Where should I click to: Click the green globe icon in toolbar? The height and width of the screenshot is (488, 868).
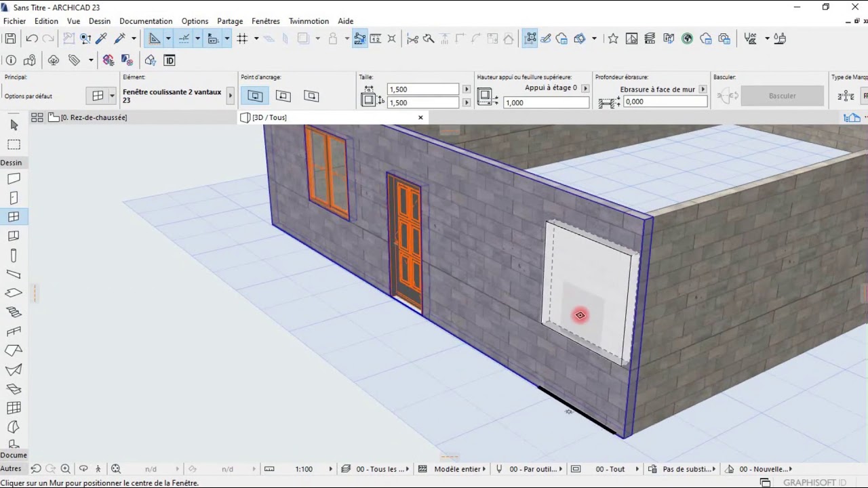(687, 39)
